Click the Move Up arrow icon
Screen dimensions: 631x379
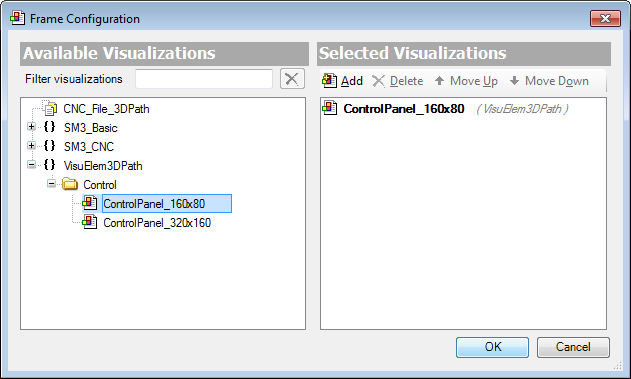(439, 81)
